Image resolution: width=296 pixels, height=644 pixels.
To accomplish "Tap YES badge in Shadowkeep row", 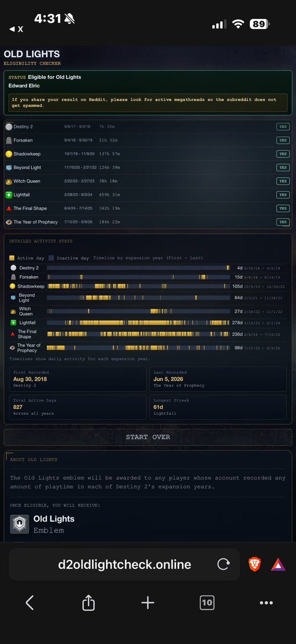I will tap(283, 154).
